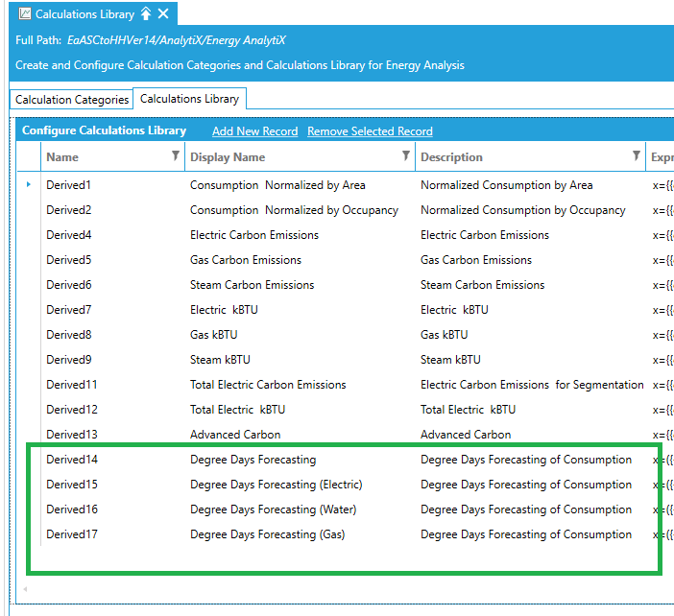Open the Display Name column filter
The image size is (674, 616).
[x=405, y=156]
